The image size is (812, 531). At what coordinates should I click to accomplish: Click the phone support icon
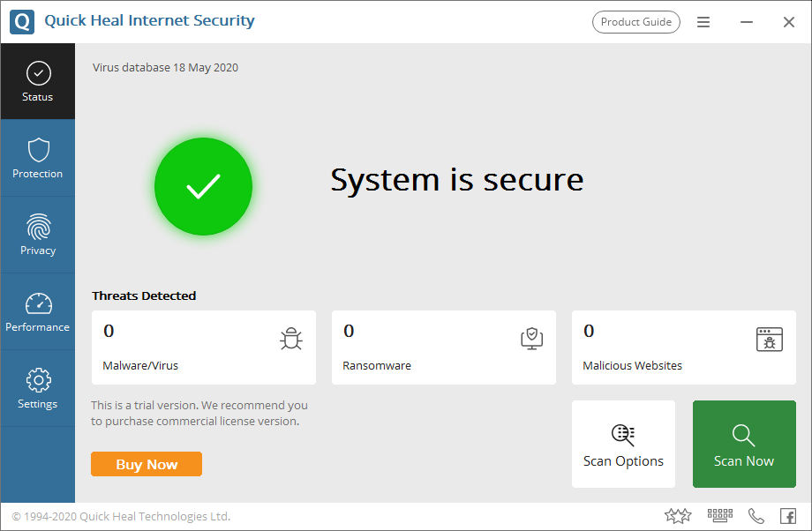(756, 516)
